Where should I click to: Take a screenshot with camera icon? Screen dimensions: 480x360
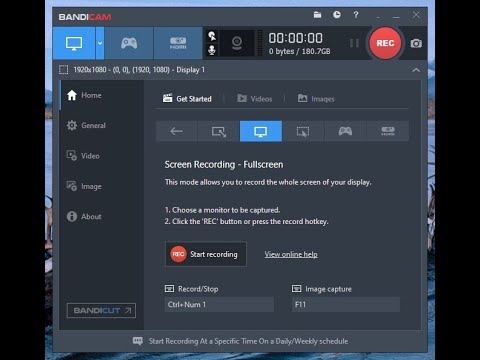[x=416, y=43]
